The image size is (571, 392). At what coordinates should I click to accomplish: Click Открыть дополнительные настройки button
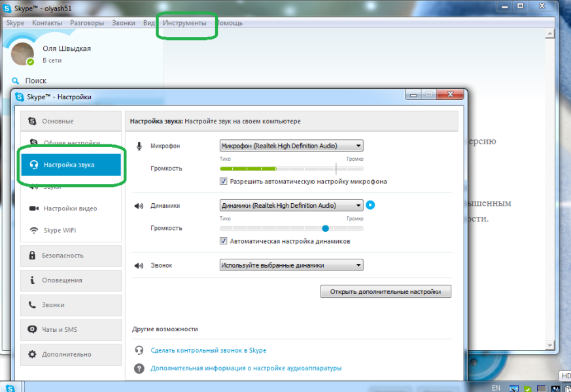pyautogui.click(x=385, y=291)
